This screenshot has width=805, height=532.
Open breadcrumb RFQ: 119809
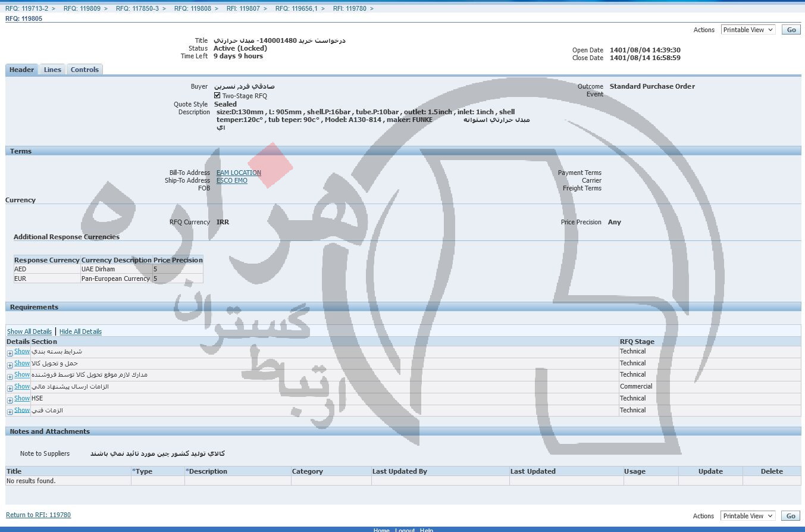pos(82,8)
